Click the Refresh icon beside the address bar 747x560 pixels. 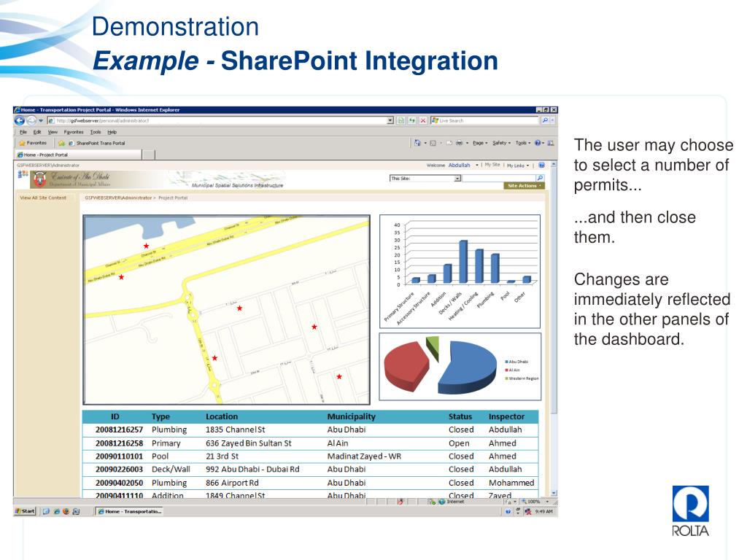(x=411, y=120)
